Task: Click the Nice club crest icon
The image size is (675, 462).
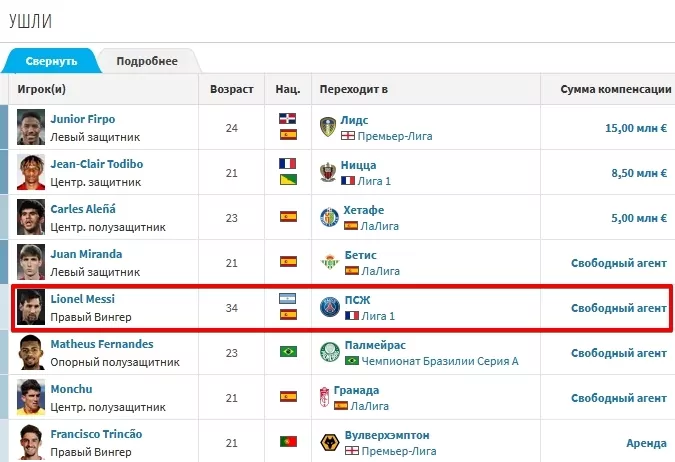Action: tap(327, 173)
